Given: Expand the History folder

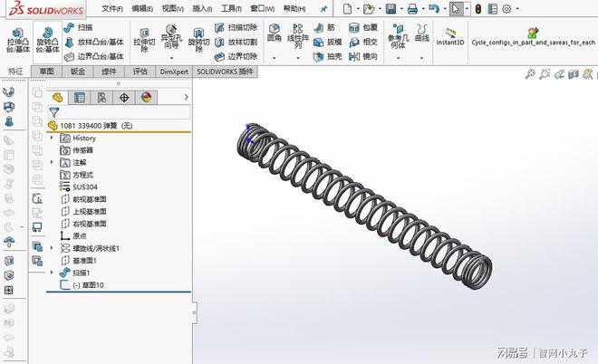Looking at the screenshot, I should click(x=52, y=138).
